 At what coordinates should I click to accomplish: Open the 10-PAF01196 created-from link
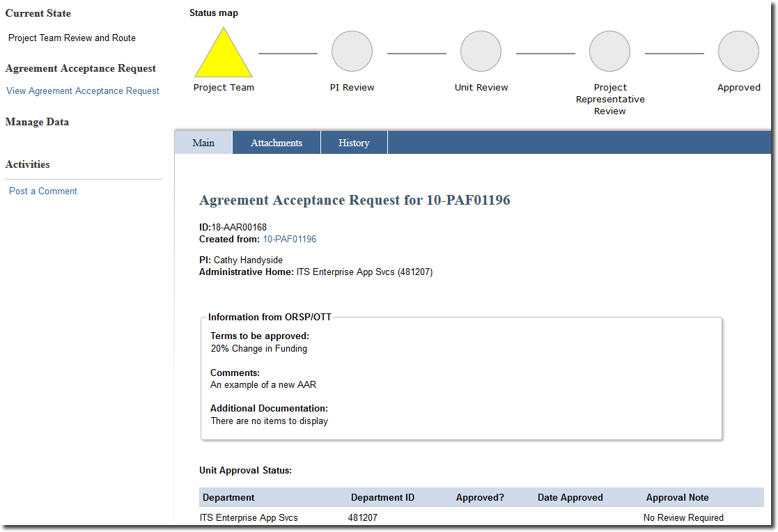[x=289, y=240]
